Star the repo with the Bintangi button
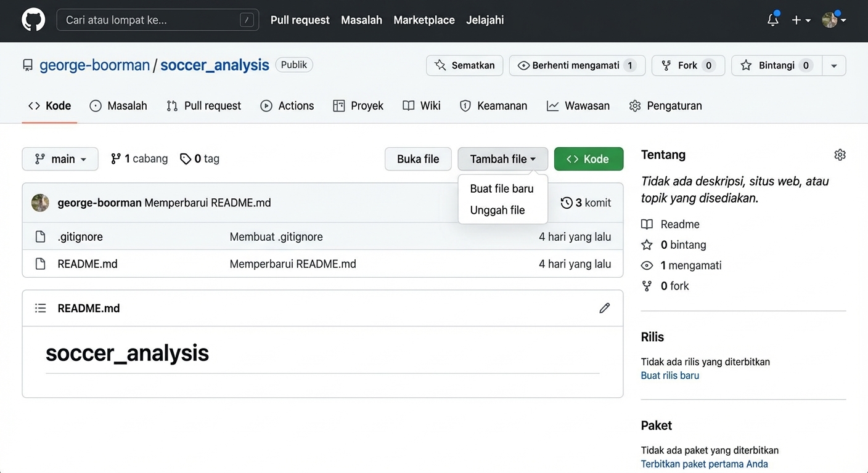The image size is (868, 473). point(777,65)
